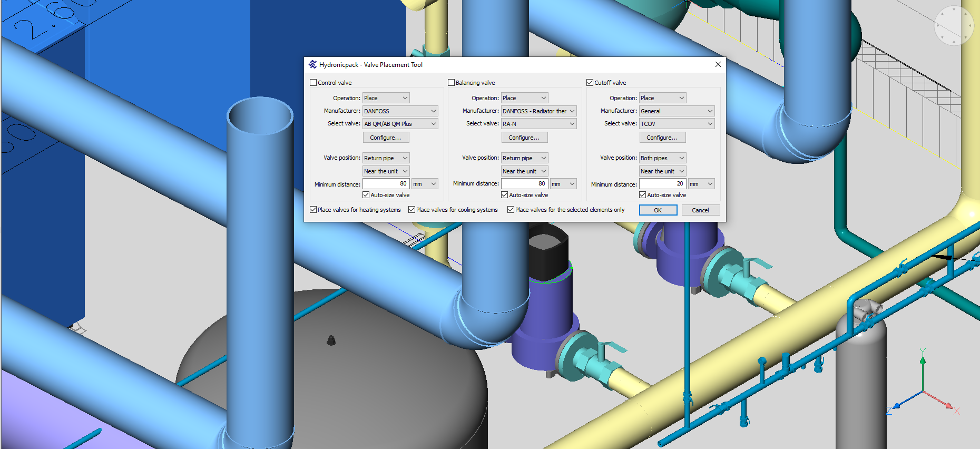This screenshot has height=449, width=980.
Task: Toggle Place valves for heating systems
Action: coord(313,210)
